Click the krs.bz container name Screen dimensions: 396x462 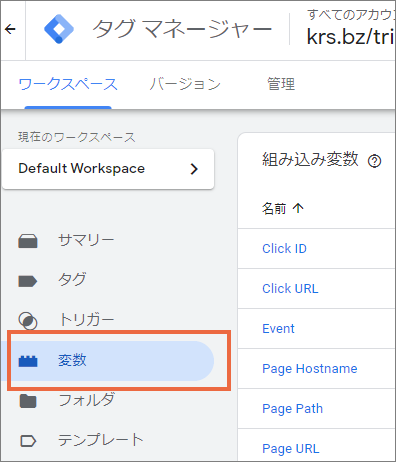351,37
